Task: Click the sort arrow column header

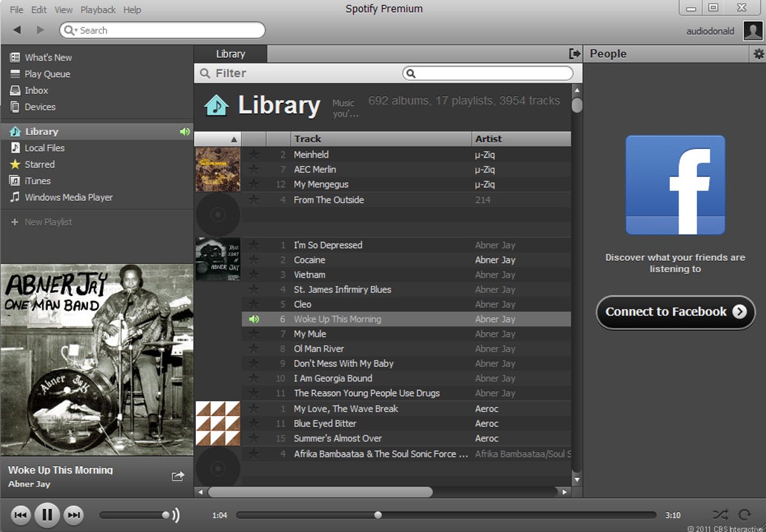Action: [x=218, y=138]
